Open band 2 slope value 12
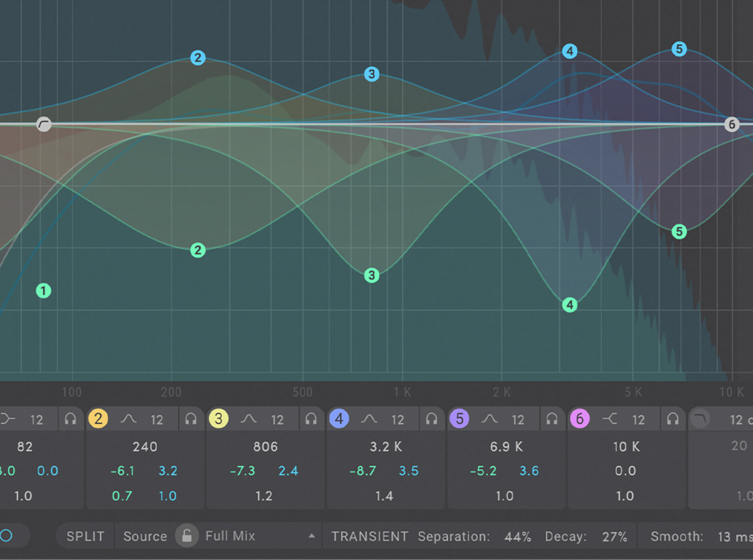 (157, 420)
